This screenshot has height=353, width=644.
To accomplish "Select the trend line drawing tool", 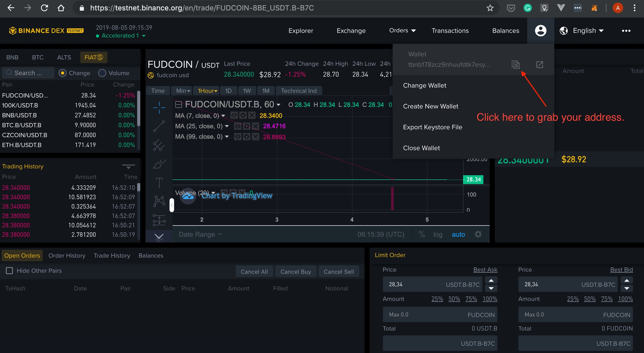I will (x=159, y=126).
